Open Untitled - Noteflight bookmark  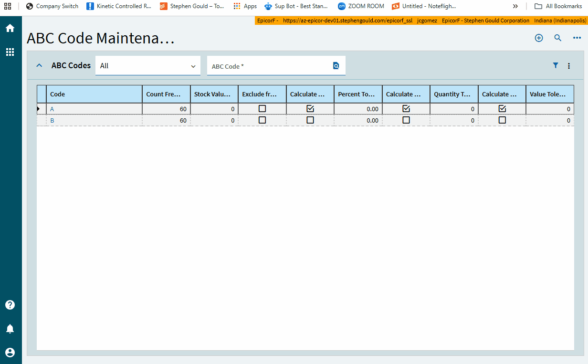(424, 6)
